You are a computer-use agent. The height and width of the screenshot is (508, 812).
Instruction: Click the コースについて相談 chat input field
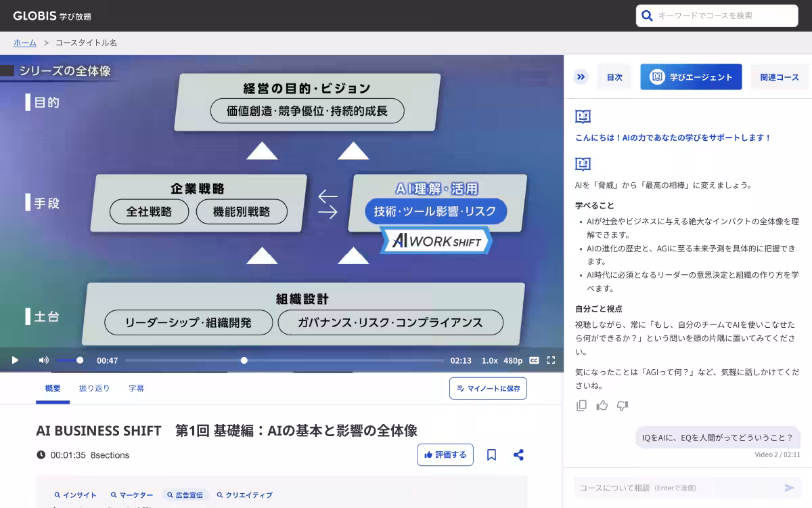(677, 487)
